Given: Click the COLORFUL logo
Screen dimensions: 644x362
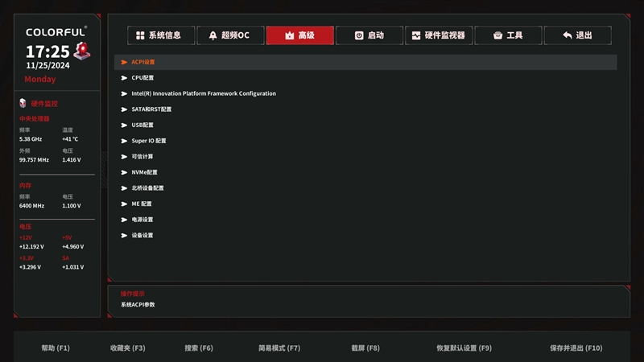Looking at the screenshot, I should click(56, 32).
